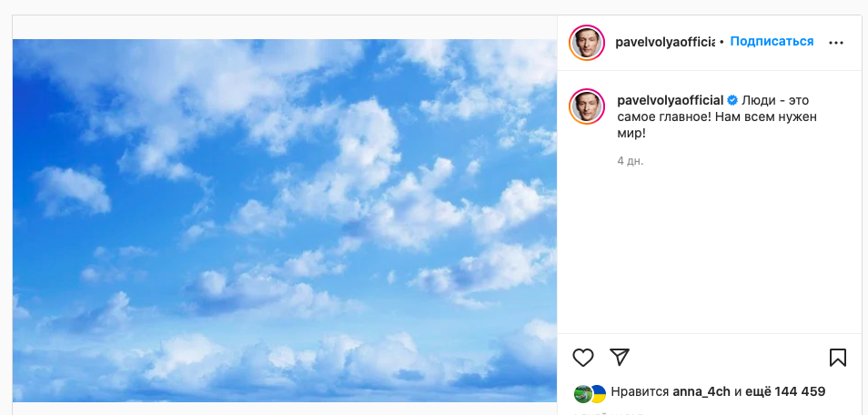Screen dimensions: 868x415
Task: View the 'ещё 144 459' likes list
Action: click(x=787, y=392)
